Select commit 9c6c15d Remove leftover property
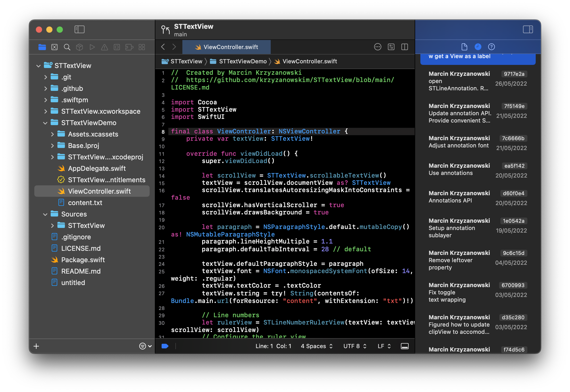Viewport: 570px width, 392px height. [478, 260]
